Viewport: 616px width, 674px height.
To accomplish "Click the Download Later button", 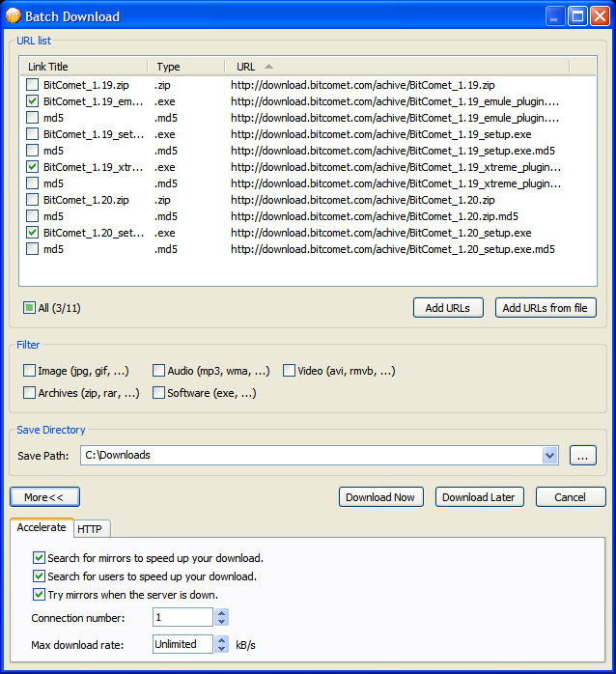I will [479, 497].
